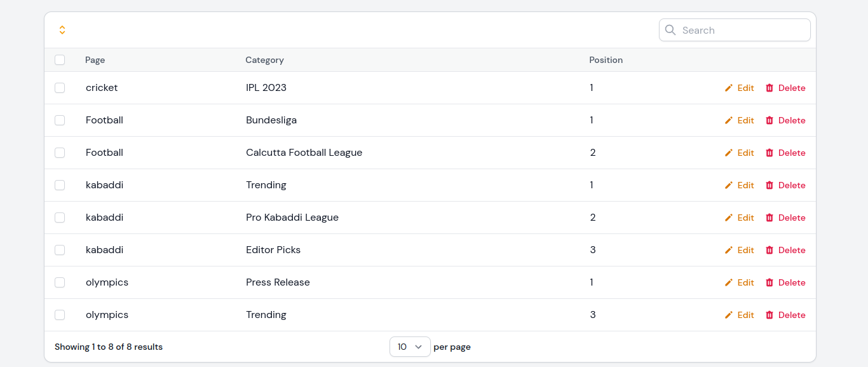The width and height of the screenshot is (868, 367).
Task: Toggle the select-all checkbox in the table header
Action: point(60,60)
